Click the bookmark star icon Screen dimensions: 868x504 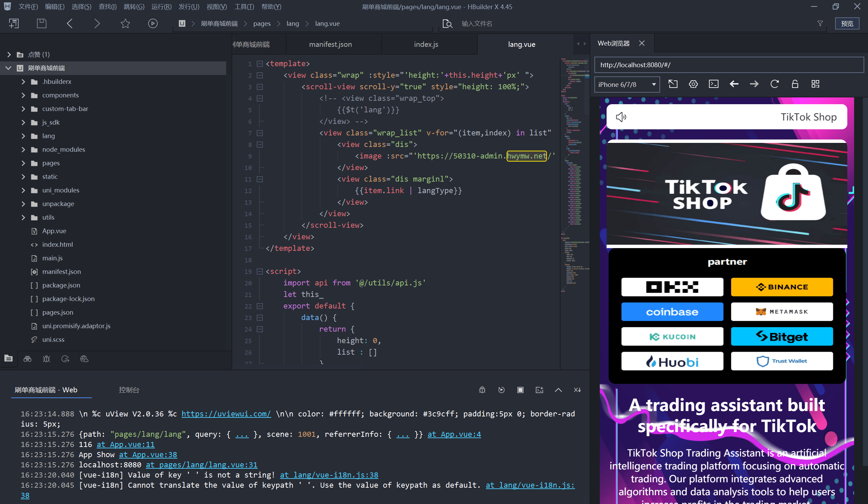(x=125, y=23)
